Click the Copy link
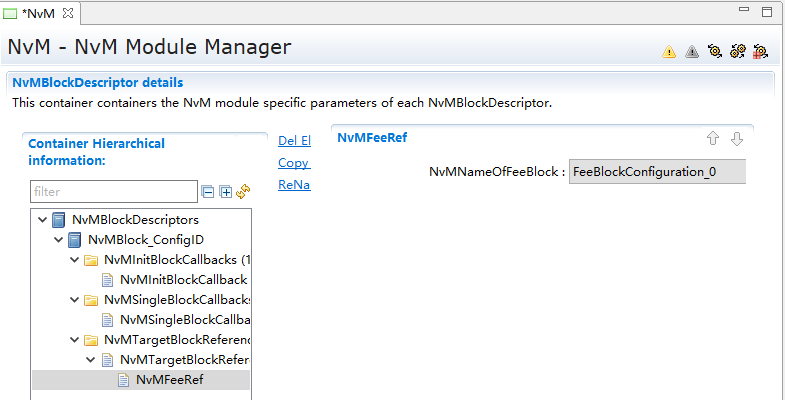 [294, 163]
